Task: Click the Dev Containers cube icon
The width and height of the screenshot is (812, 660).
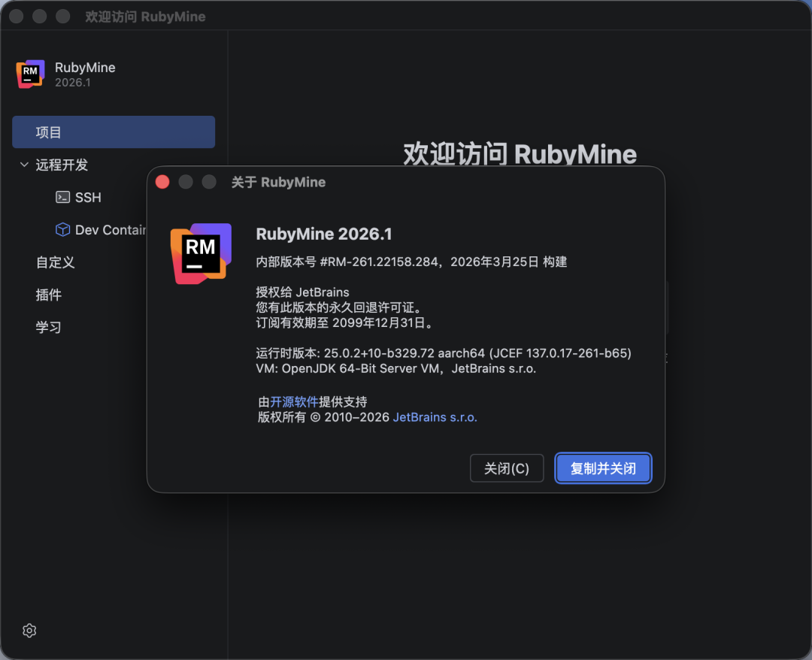Action: tap(63, 229)
